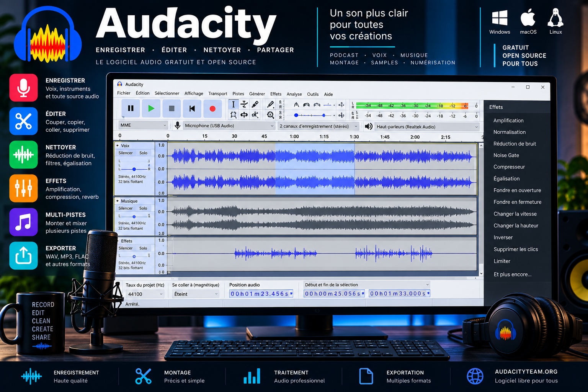Select the magnifier Zoom tool
The image size is (588, 392).
tap(271, 114)
